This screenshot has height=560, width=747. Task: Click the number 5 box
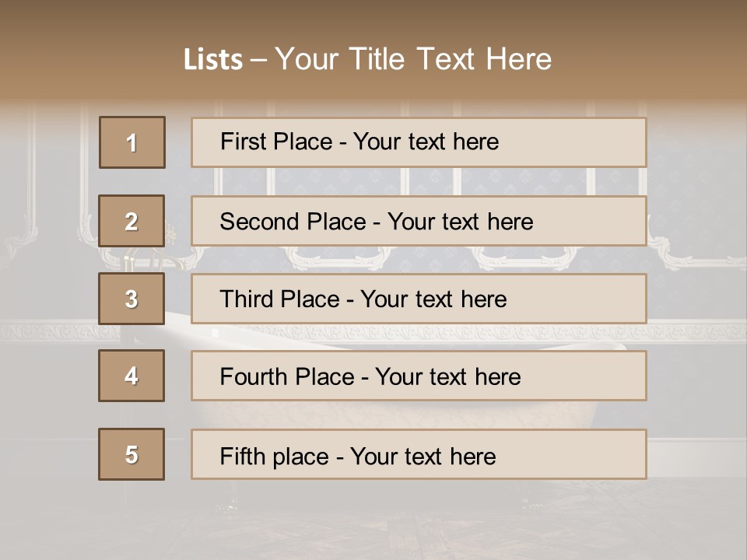(x=132, y=454)
